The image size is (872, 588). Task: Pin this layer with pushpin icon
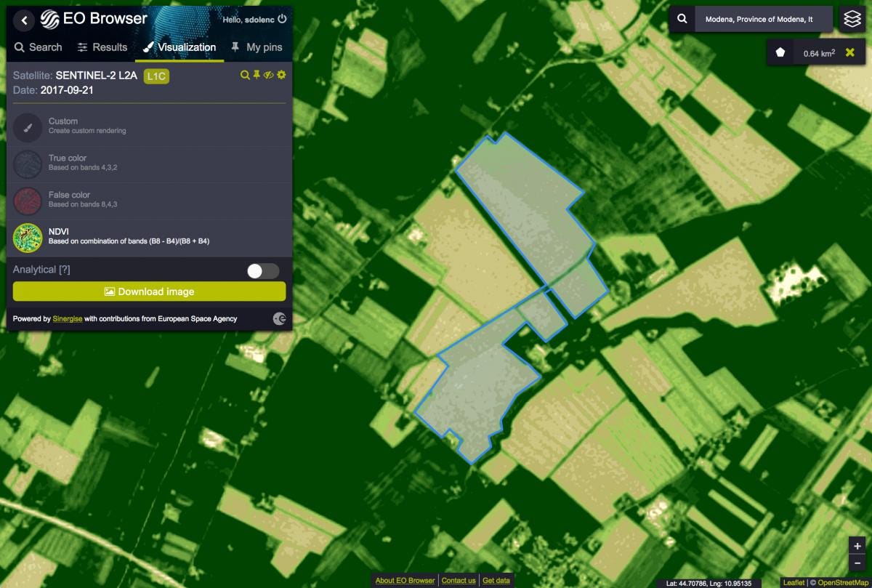coord(257,76)
